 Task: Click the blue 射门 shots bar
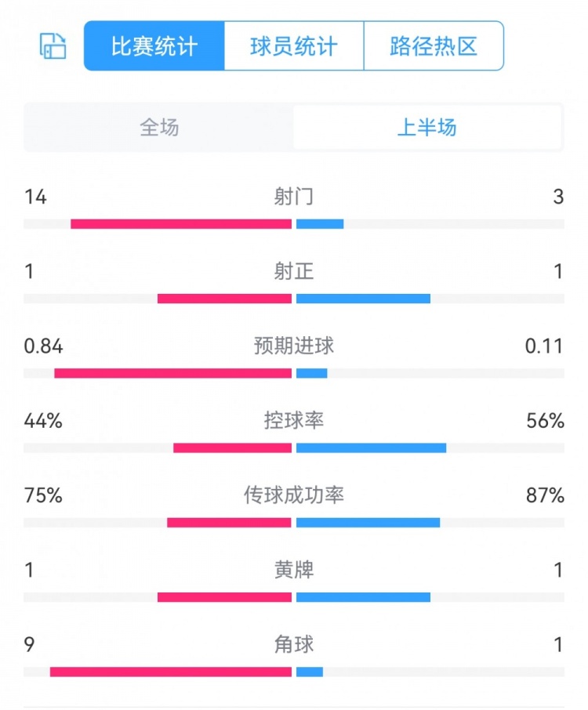point(320,224)
